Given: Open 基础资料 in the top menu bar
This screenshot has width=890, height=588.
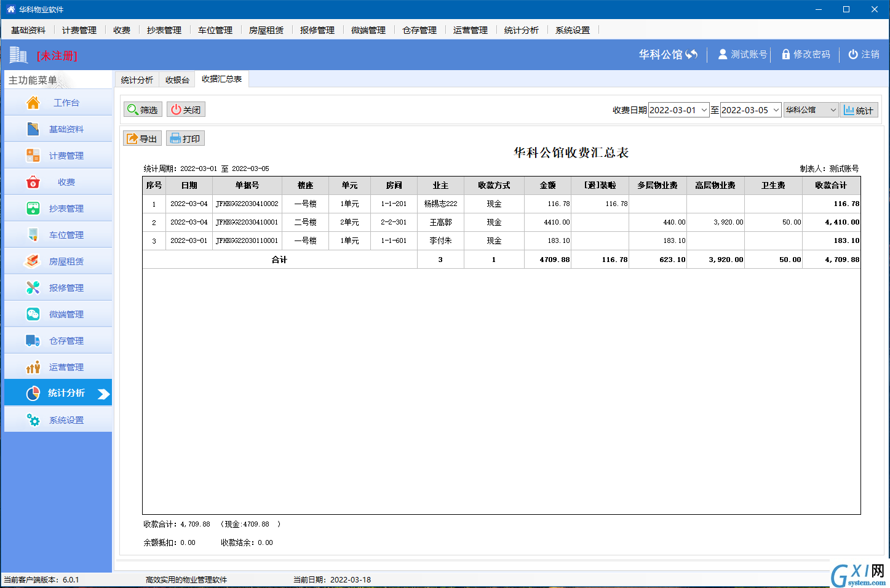Looking at the screenshot, I should (x=28, y=30).
